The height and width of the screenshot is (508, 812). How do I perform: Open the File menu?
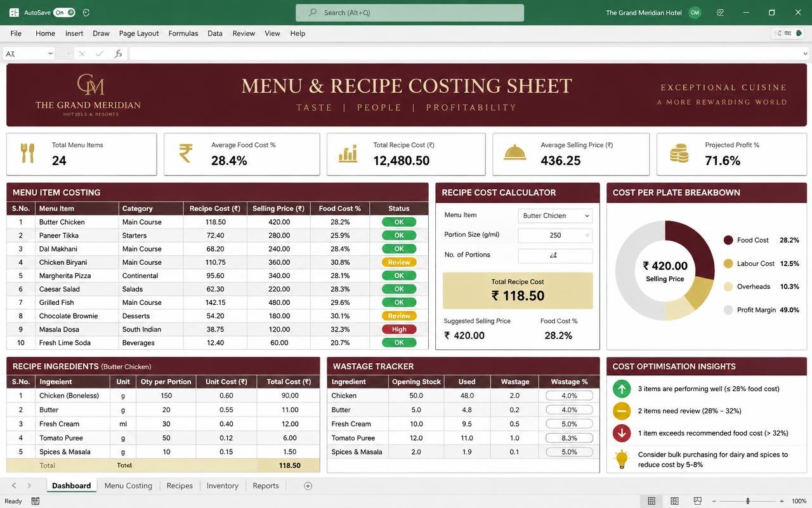point(16,33)
